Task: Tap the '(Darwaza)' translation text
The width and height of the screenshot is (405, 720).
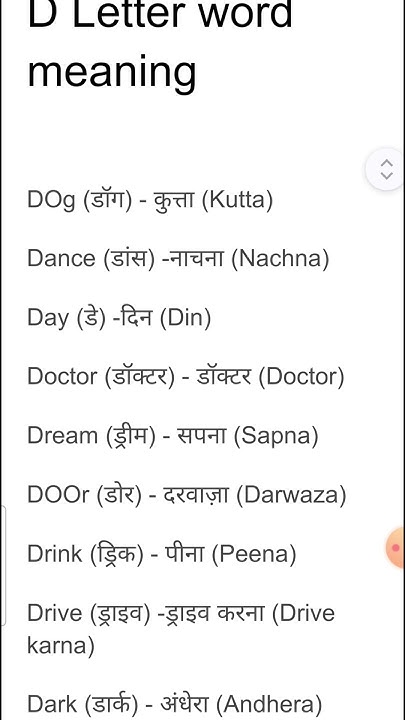Action: pyautogui.click(x=291, y=495)
